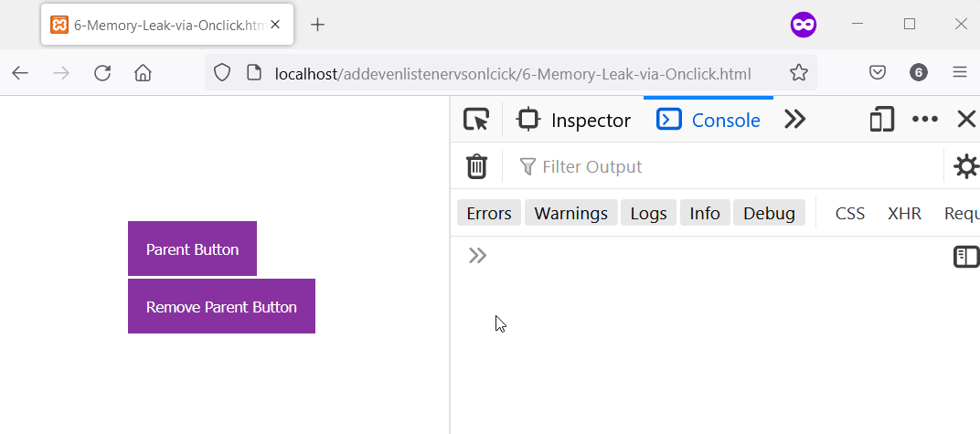Show site information page icon
Viewport: 980px width, 434px height.
point(254,73)
